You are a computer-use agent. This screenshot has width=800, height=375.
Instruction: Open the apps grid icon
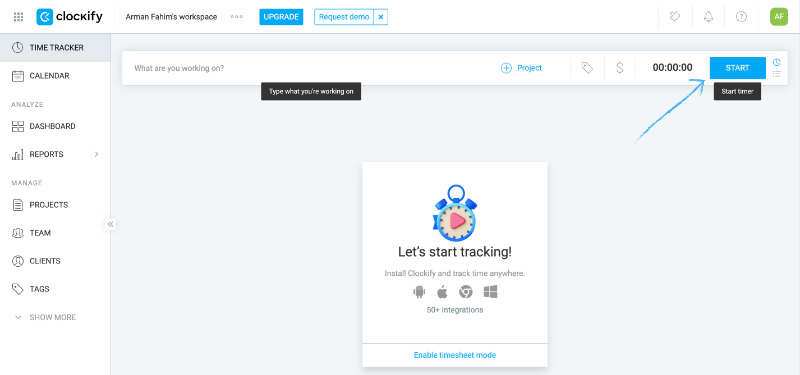(x=18, y=17)
